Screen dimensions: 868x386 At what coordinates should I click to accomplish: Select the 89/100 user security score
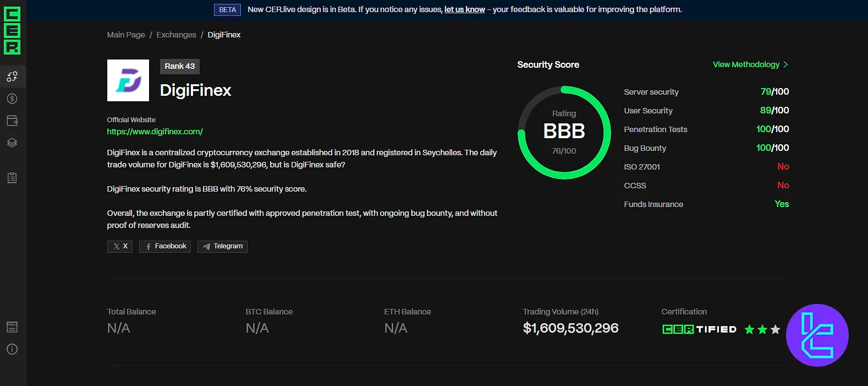click(774, 110)
